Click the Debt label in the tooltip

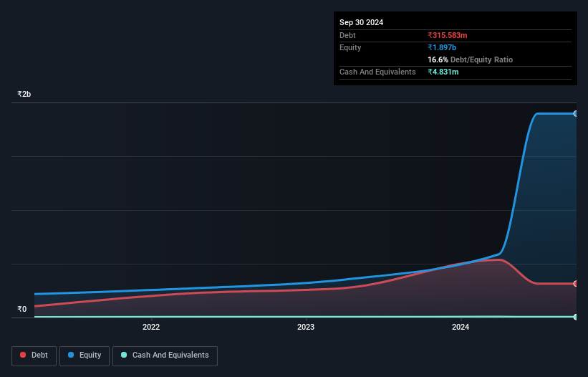pos(347,35)
